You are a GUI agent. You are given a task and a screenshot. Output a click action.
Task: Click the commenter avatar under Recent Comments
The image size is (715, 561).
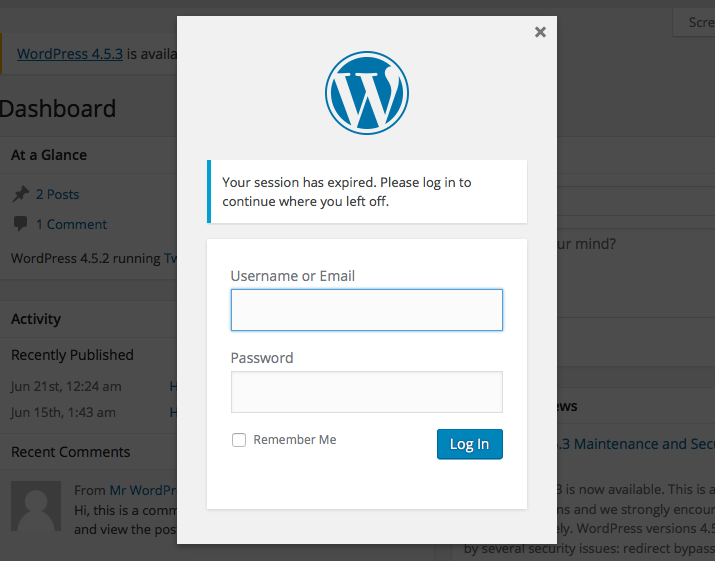point(36,506)
